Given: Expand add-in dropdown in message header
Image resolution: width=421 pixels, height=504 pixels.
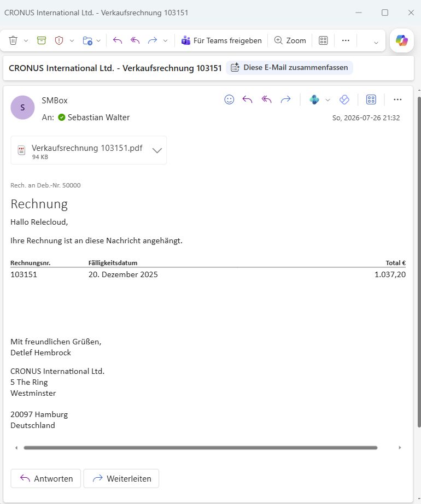Looking at the screenshot, I should pos(328,100).
